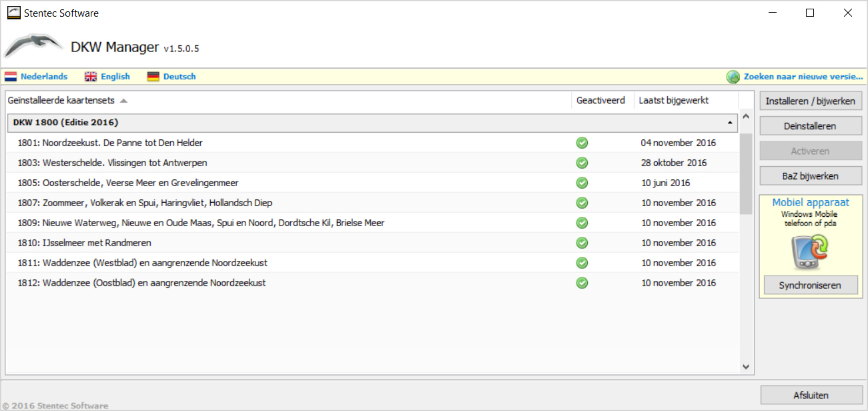Select row 1803: Westerschelde Vlissingen tot Antwerpen
This screenshot has width=868, height=411.
(x=372, y=163)
